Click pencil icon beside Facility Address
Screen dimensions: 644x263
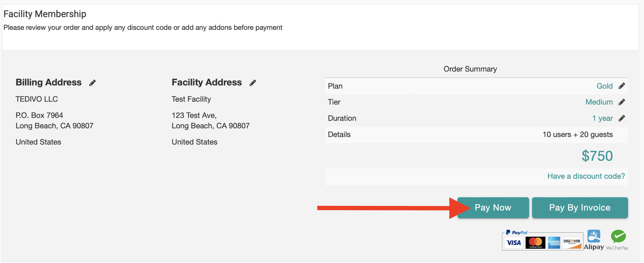pos(253,83)
